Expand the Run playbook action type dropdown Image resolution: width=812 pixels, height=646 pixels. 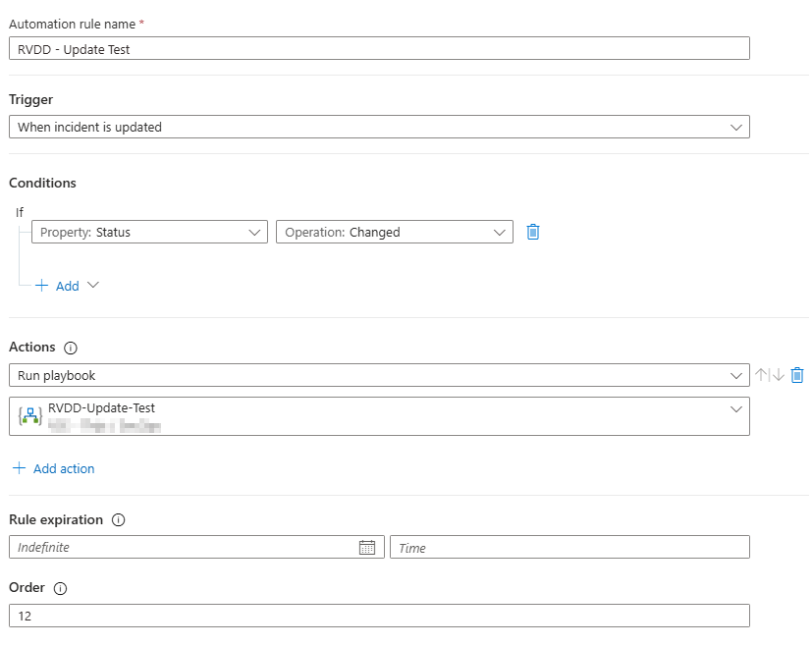click(379, 376)
